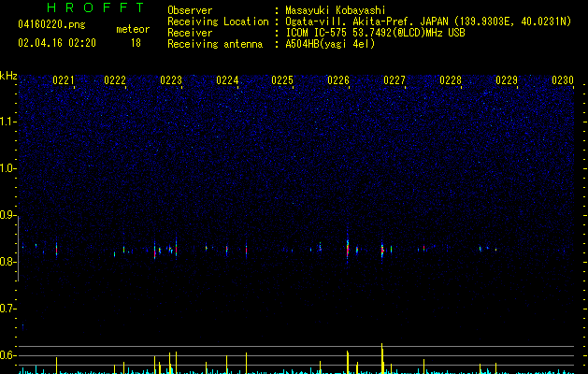Click the 0227 time marker

(x=394, y=80)
